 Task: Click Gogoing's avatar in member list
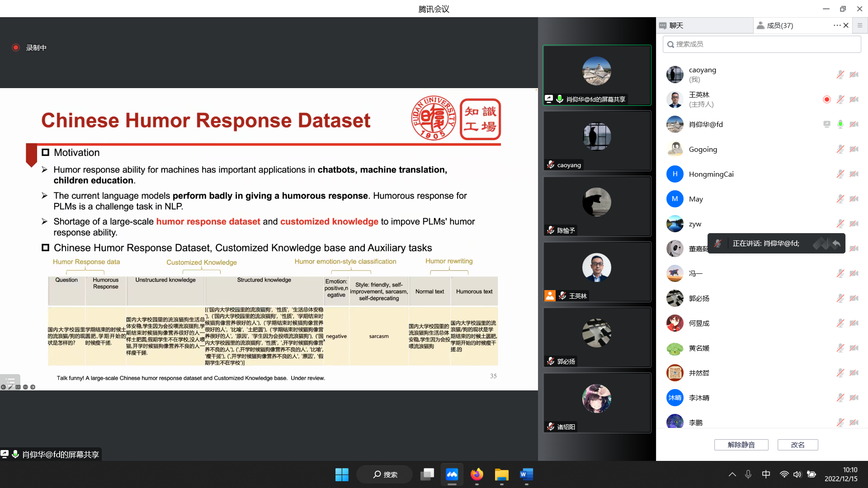pyautogui.click(x=675, y=149)
